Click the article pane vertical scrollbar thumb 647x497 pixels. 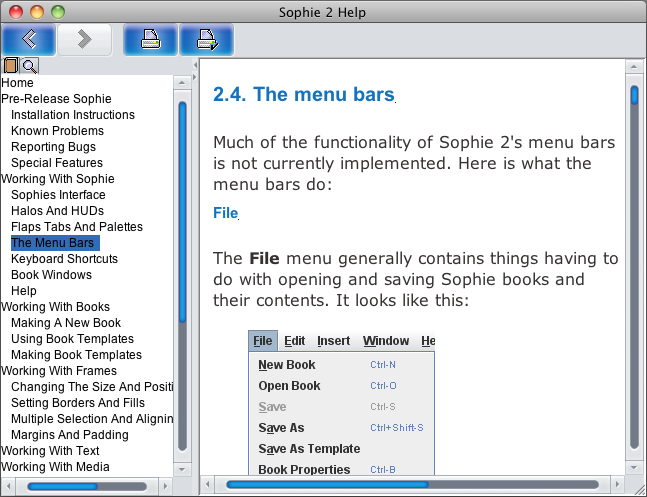(635, 95)
